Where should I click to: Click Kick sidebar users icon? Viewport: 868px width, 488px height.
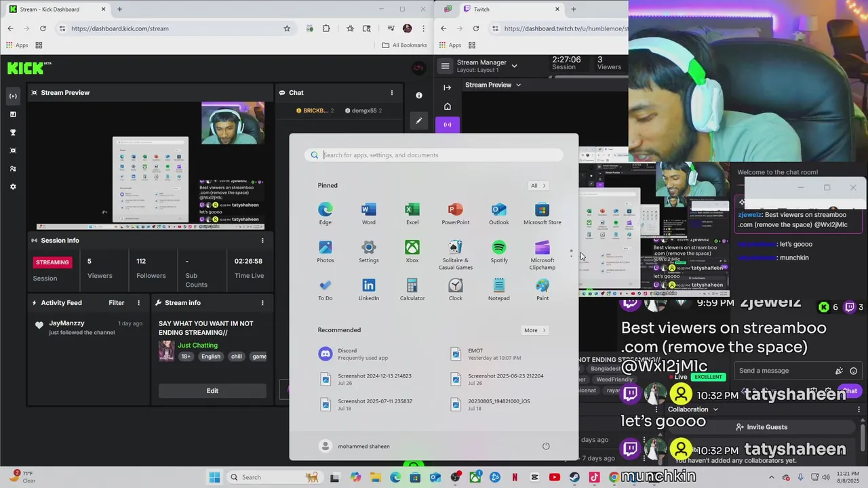pos(13,169)
